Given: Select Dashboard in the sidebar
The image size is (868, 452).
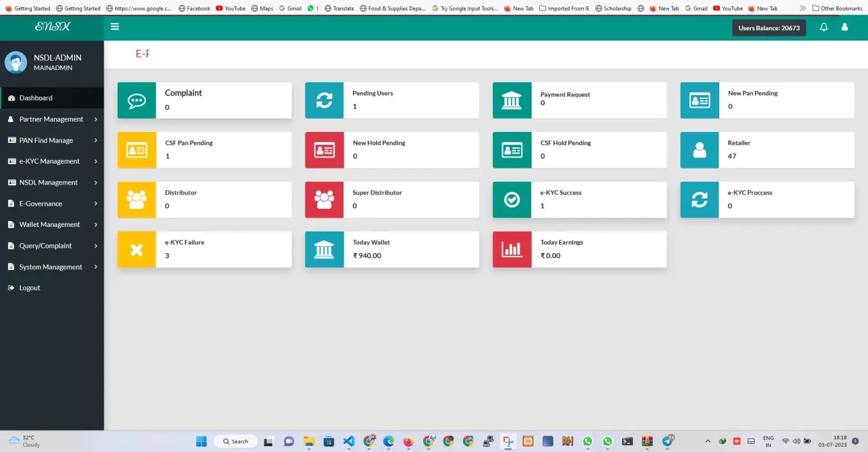Looking at the screenshot, I should coord(36,98).
